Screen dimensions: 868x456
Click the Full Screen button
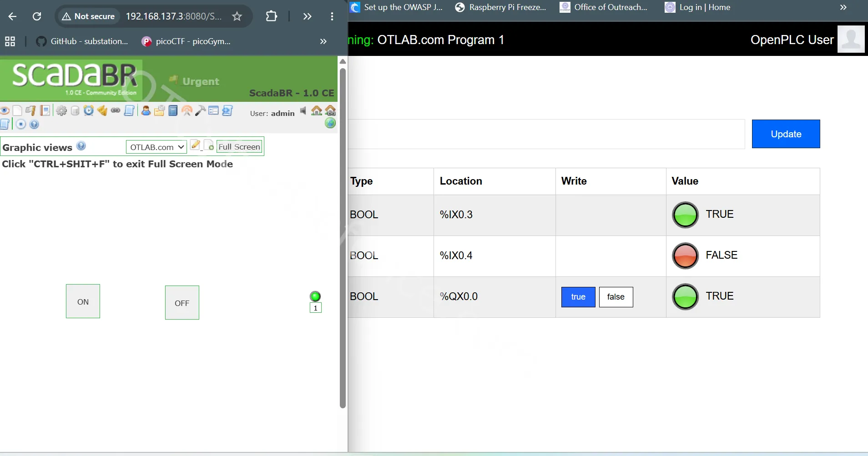tap(239, 147)
